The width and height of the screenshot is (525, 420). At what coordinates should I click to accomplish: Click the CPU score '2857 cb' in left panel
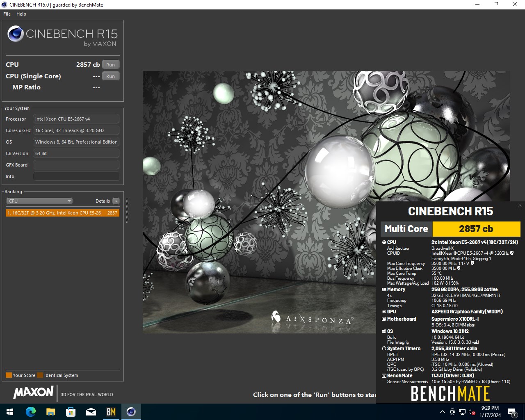[88, 65]
